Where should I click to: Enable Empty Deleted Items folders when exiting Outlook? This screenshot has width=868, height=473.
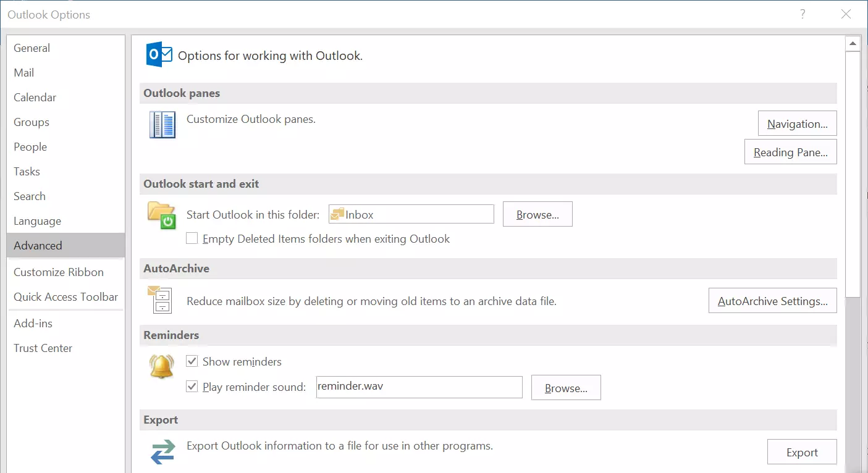pyautogui.click(x=192, y=238)
